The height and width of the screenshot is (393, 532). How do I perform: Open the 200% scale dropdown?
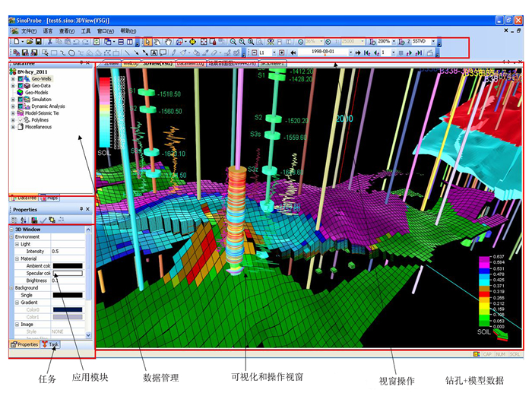[x=394, y=41]
